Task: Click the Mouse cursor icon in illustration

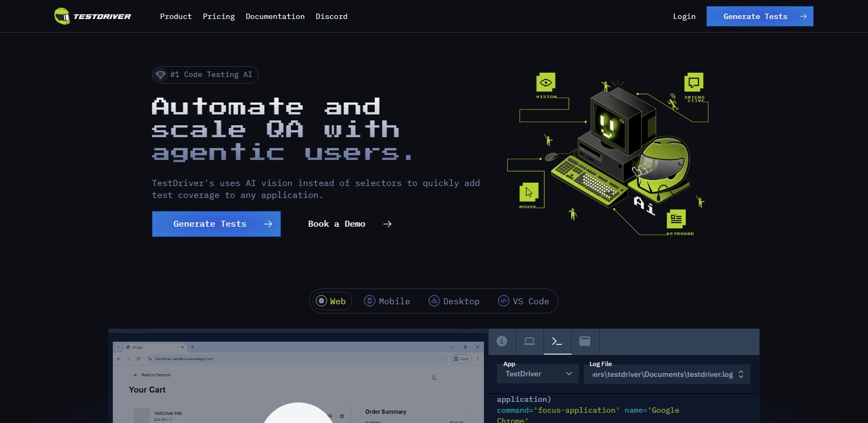Action: pyautogui.click(x=529, y=193)
